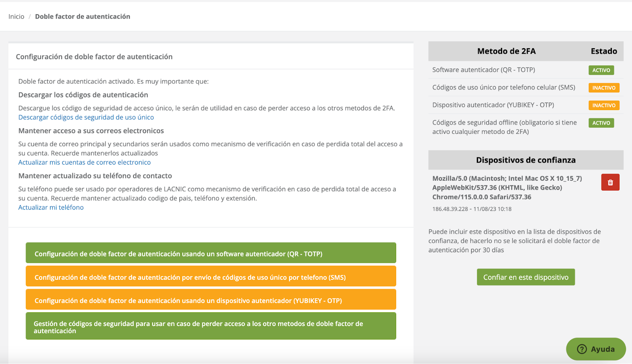The height and width of the screenshot is (364, 632).
Task: Click the Metodo de 2FA table header
Action: pyautogui.click(x=506, y=51)
